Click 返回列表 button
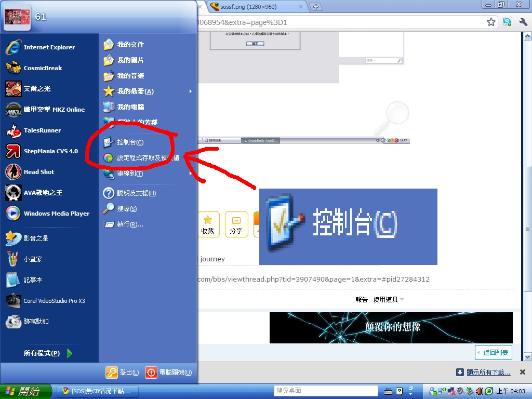Screen dimensions: 532x399 [494, 353]
